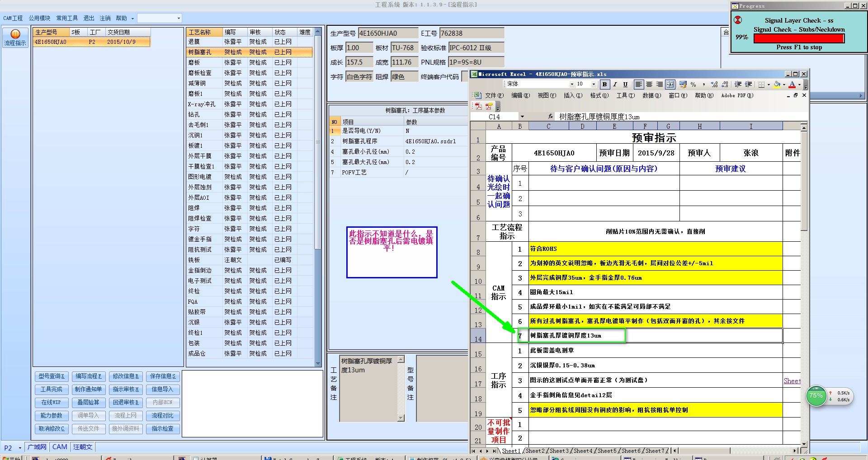Screen dimensions: 868x460
Task: Open the 公用模块 menu
Action: coord(40,18)
